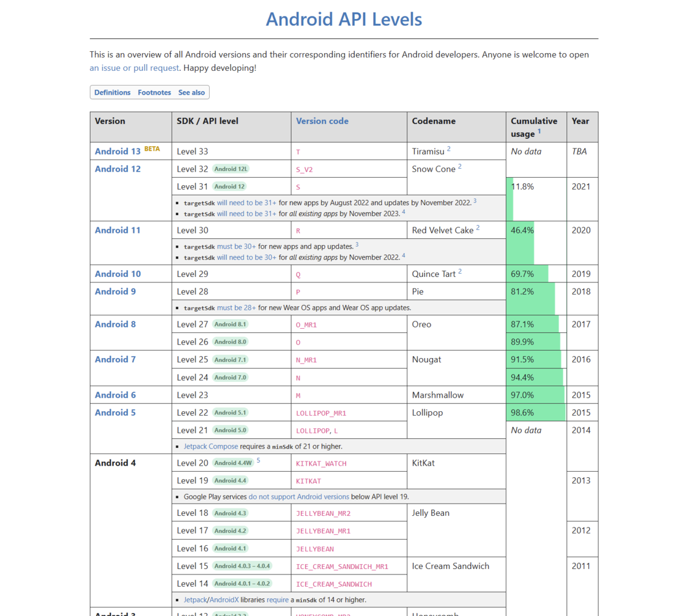Click footnote 4 after November 2023
Image resolution: width=685 pixels, height=616 pixels.
[x=403, y=211]
